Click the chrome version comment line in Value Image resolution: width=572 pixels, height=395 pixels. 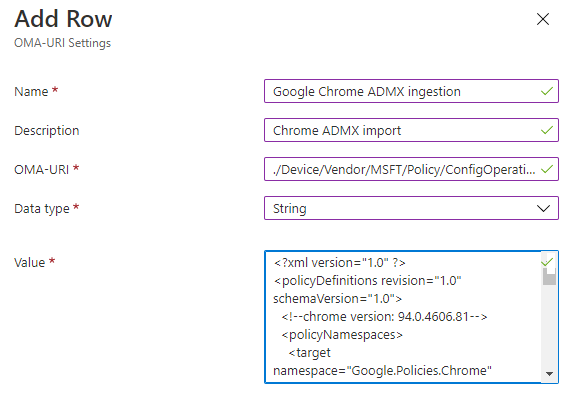[x=384, y=317]
